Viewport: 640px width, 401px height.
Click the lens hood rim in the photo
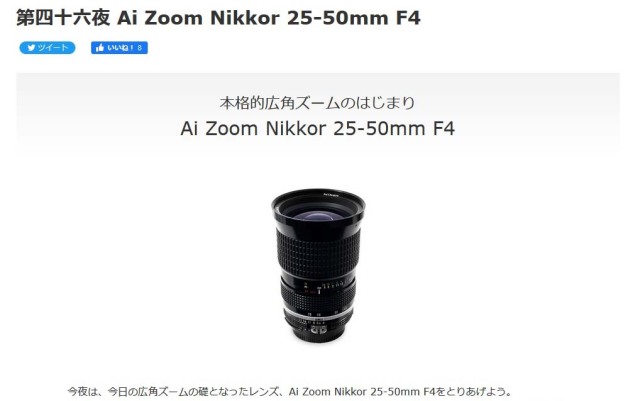pos(318,196)
